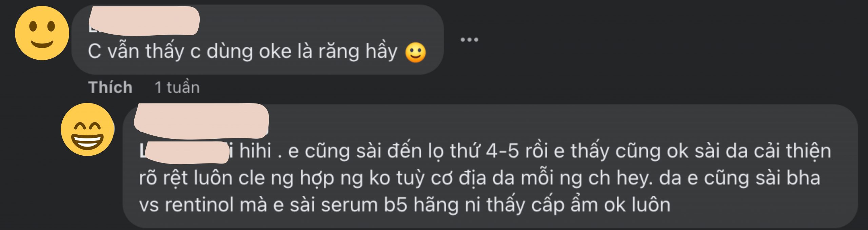Open the first commenter's hidden profile name

(x=144, y=21)
